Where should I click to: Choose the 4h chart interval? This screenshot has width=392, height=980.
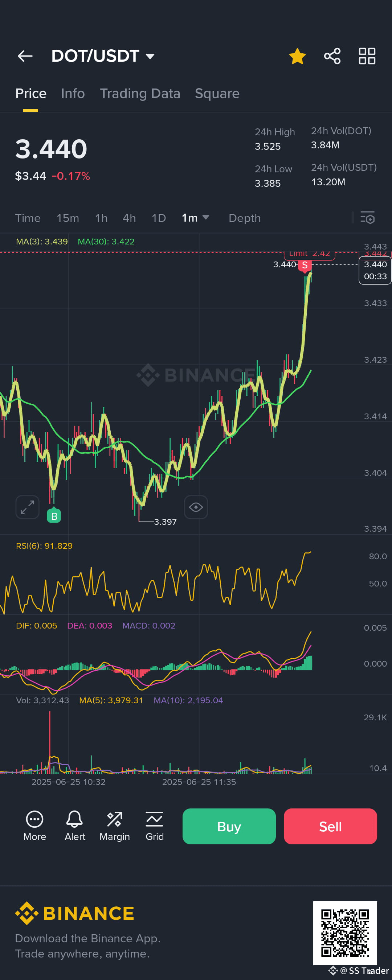coord(130,218)
